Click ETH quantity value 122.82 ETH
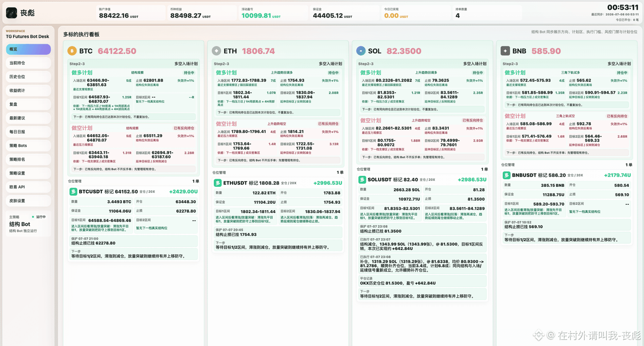 coord(264,193)
